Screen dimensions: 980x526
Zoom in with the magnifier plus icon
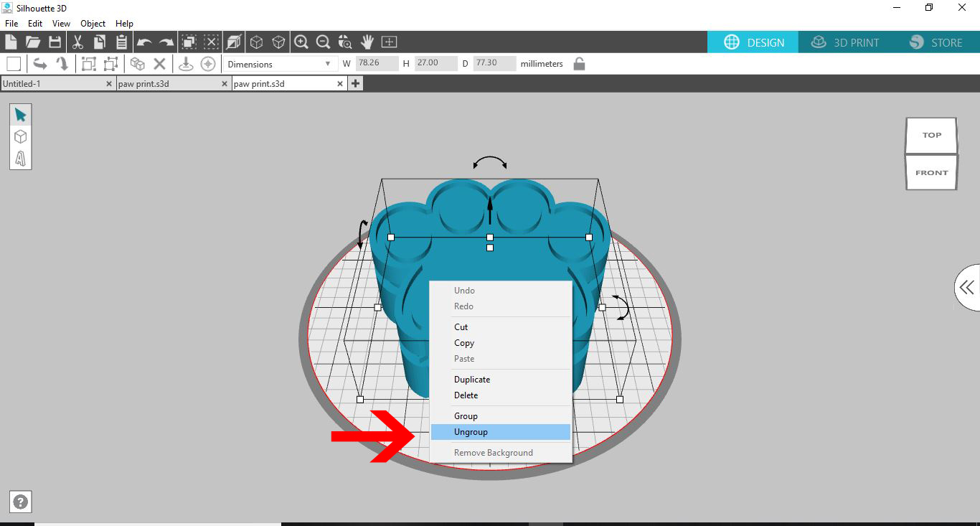point(301,42)
